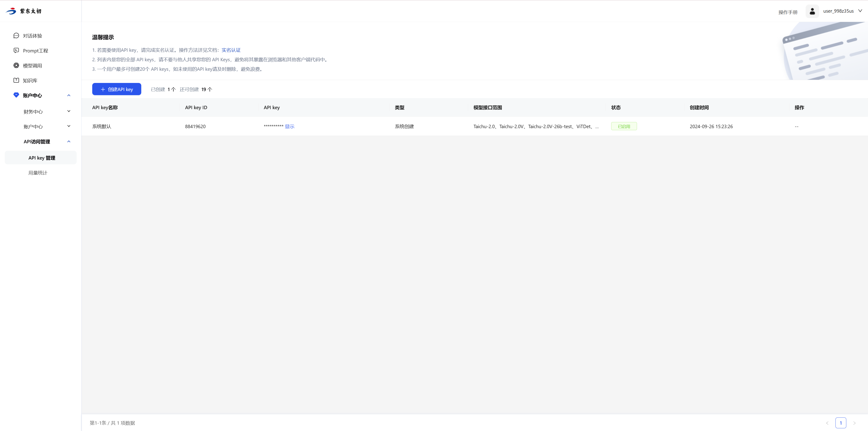Viewport: 868px width, 431px height.
Task: Click the 模型调用 sidebar icon
Action: [16, 65]
